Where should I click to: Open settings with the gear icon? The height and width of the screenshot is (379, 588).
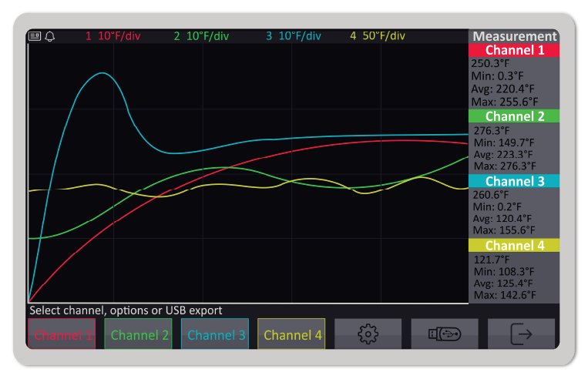tap(368, 334)
